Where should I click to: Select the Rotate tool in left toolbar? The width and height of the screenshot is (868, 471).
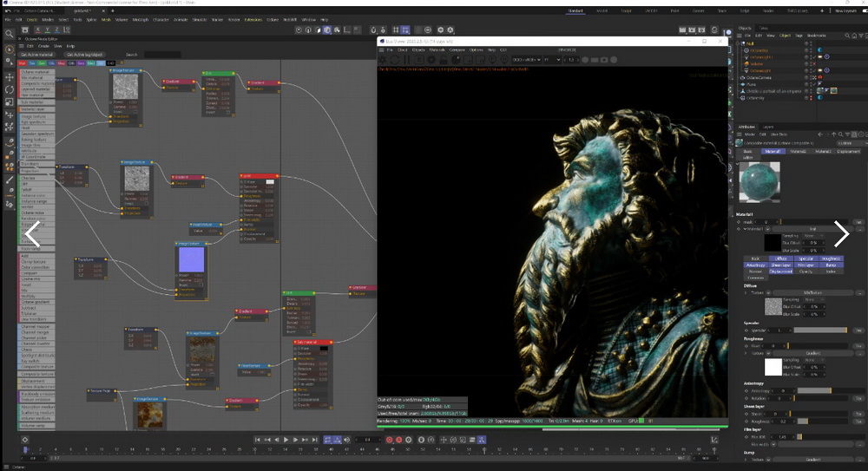pos(10,89)
